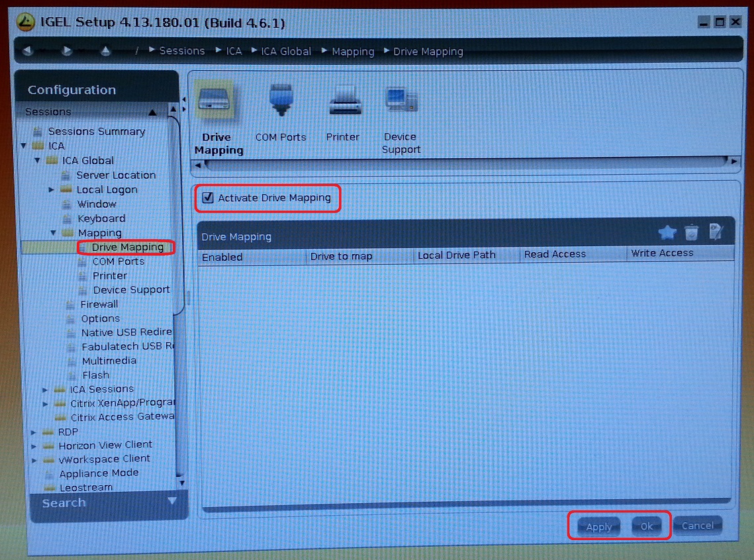Collapse the Mapping tree node

[x=53, y=232]
